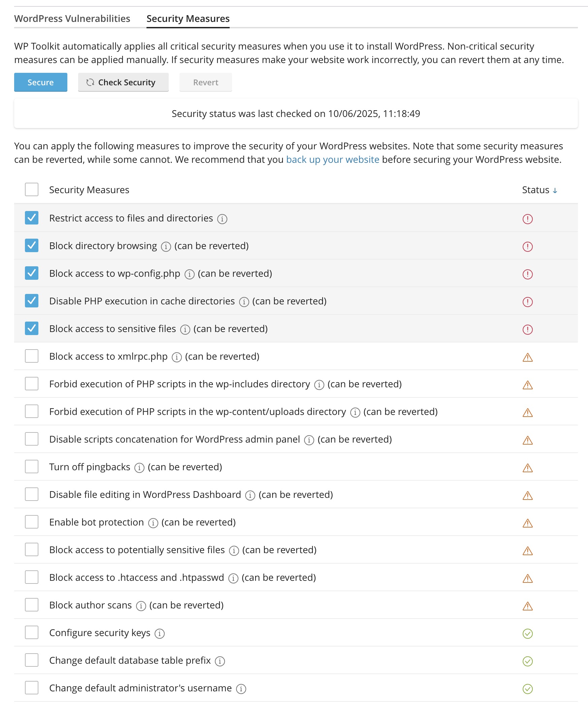Click info icon for Restrict access to files
The height and width of the screenshot is (720, 588).
222,219
